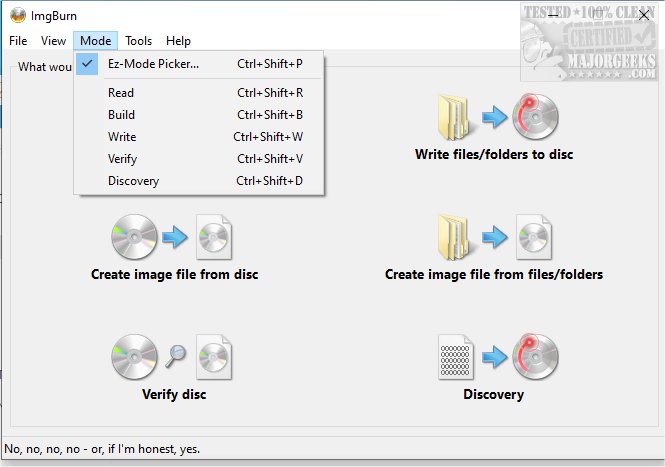Click the Discovery mode icon

[493, 358]
